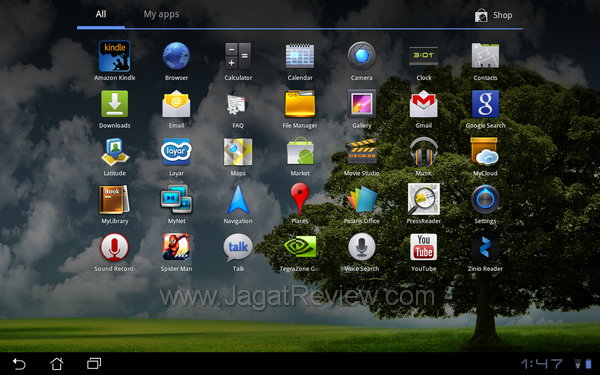The width and height of the screenshot is (600, 375).
Task: Show recent apps with the overview button
Action: tap(94, 364)
